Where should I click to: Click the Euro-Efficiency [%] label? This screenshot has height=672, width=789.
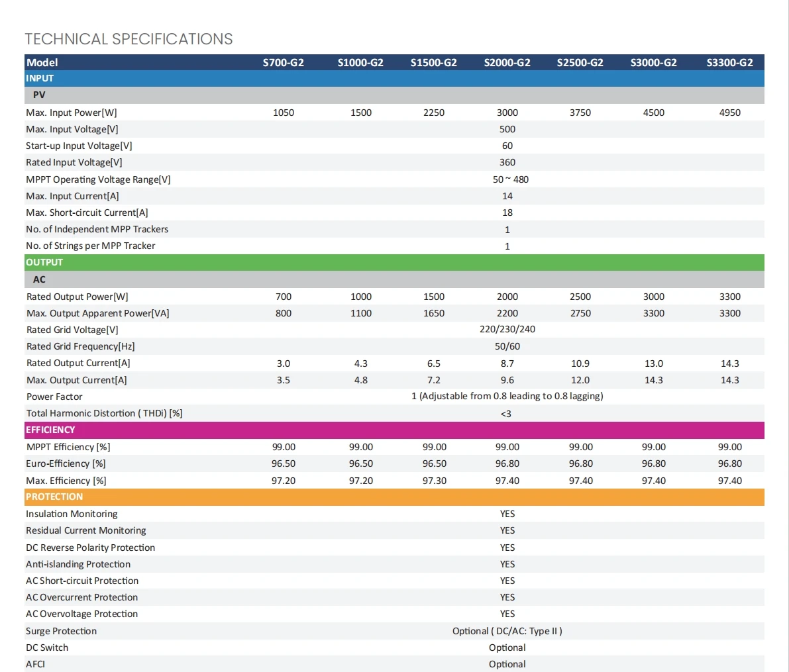click(x=66, y=463)
